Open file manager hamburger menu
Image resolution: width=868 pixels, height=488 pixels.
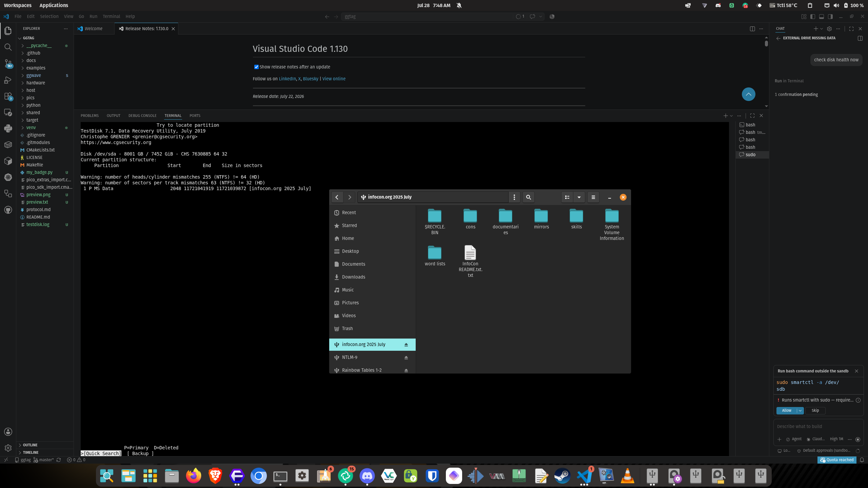point(593,197)
